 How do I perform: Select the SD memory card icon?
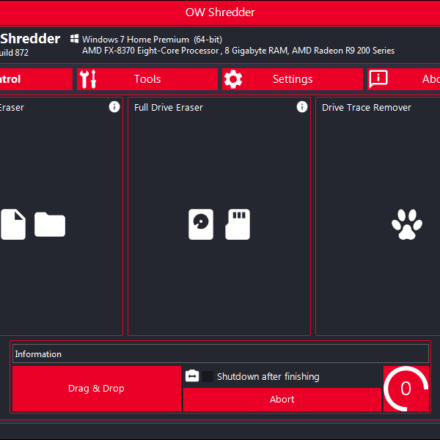pyautogui.click(x=237, y=224)
